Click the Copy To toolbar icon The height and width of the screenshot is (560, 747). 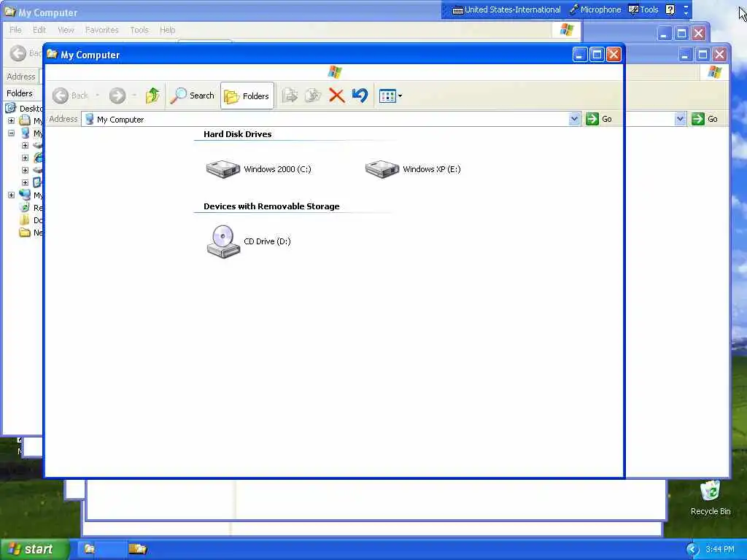(x=313, y=96)
